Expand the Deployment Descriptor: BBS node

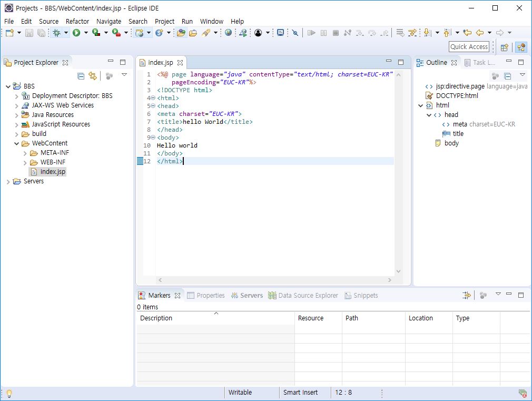pyautogui.click(x=17, y=96)
